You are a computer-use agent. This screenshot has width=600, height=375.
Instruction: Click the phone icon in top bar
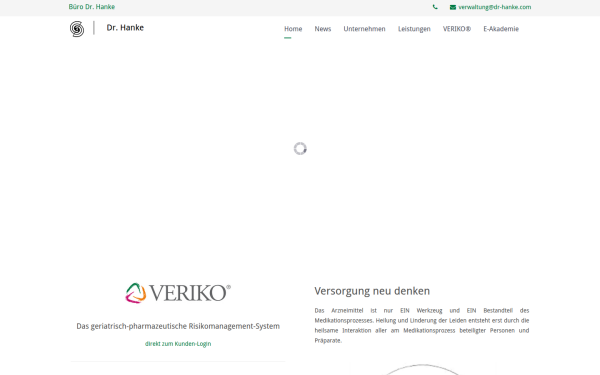click(435, 7)
